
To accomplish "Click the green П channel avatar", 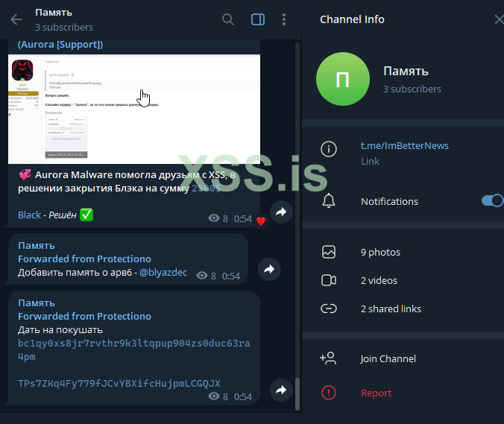I will point(343,79).
